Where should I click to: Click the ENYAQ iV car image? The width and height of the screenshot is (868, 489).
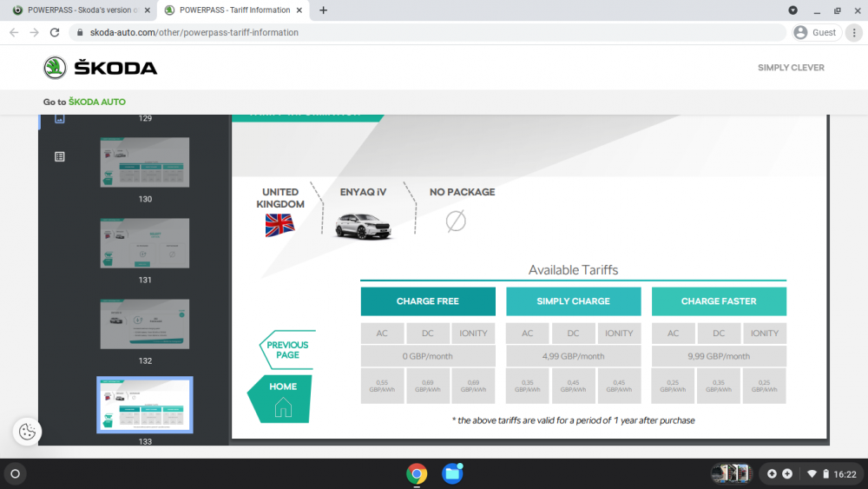[363, 226]
